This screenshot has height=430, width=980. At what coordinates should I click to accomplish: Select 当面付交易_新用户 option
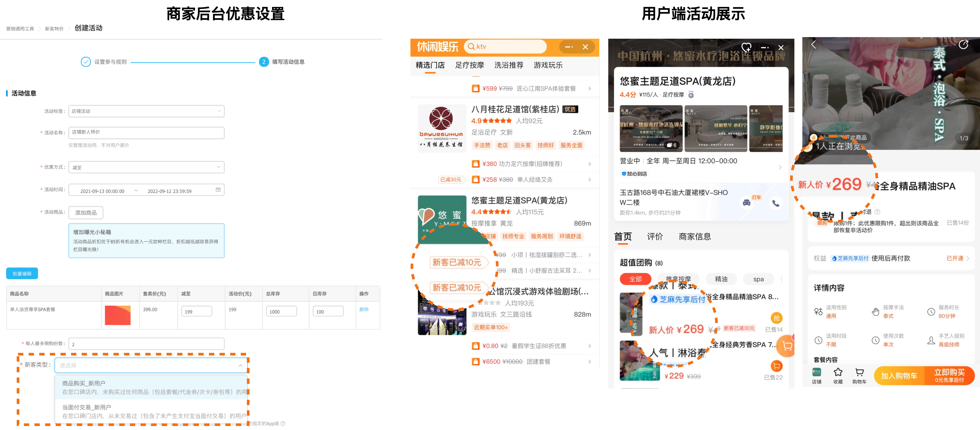pos(151,411)
